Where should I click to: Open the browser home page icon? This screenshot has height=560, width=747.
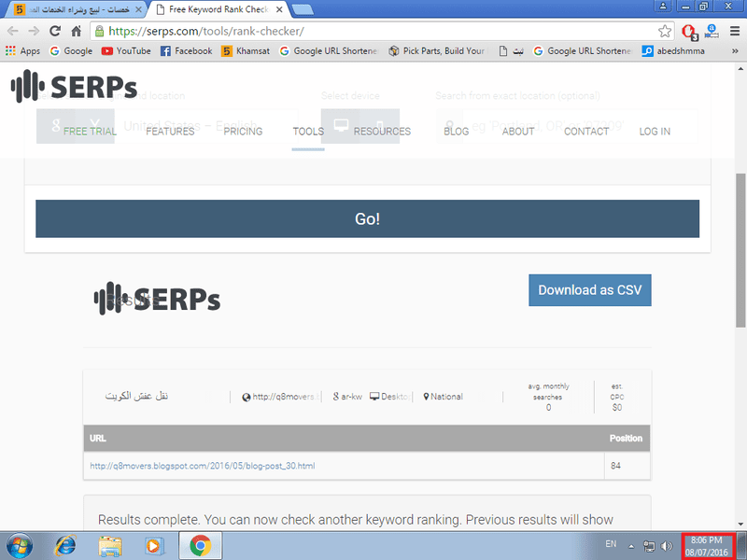click(x=77, y=32)
